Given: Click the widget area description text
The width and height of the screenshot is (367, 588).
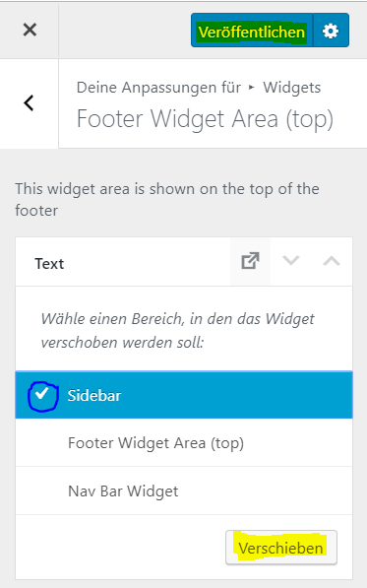Looking at the screenshot, I should (x=167, y=200).
